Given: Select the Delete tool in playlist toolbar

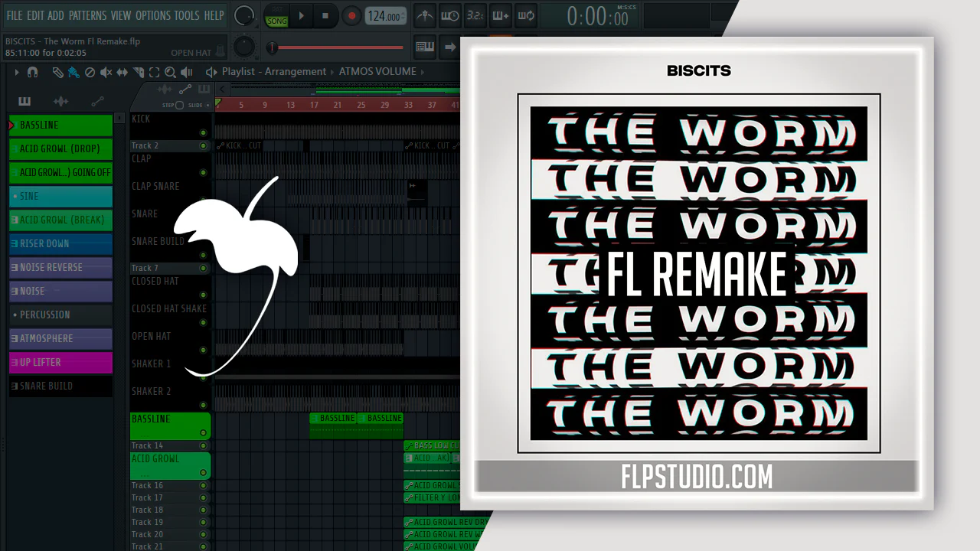Looking at the screenshot, I should pyautogui.click(x=90, y=72).
